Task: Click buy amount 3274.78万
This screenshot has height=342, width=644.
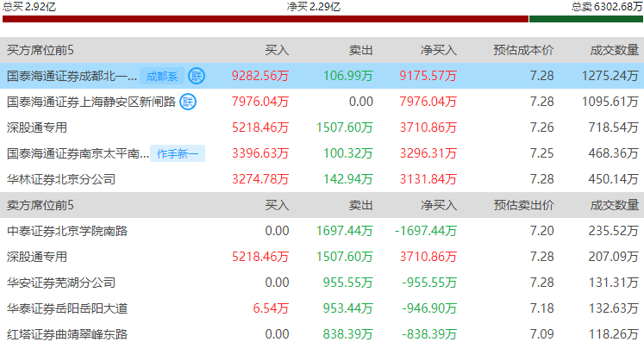Action: point(260,179)
